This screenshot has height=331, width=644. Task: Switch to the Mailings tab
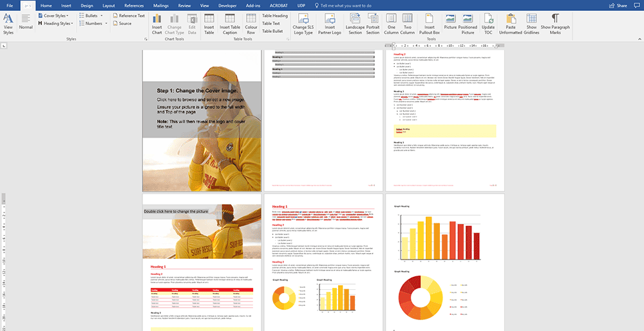[160, 6]
